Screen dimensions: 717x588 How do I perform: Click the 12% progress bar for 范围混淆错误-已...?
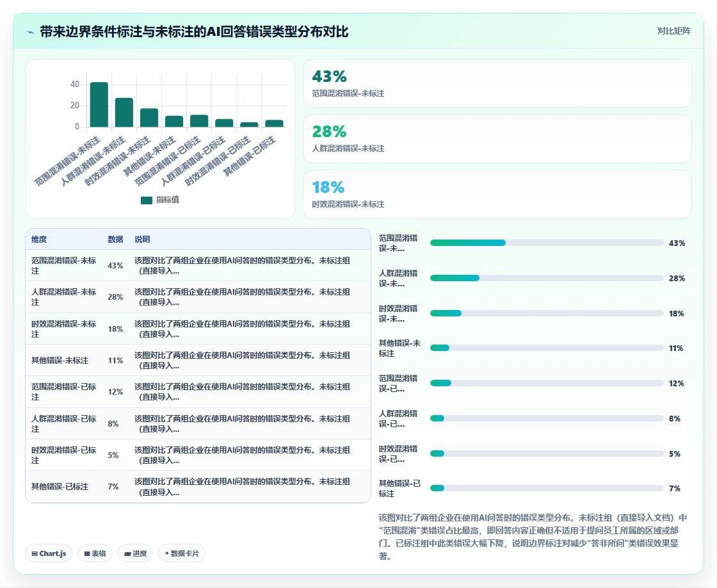[547, 384]
